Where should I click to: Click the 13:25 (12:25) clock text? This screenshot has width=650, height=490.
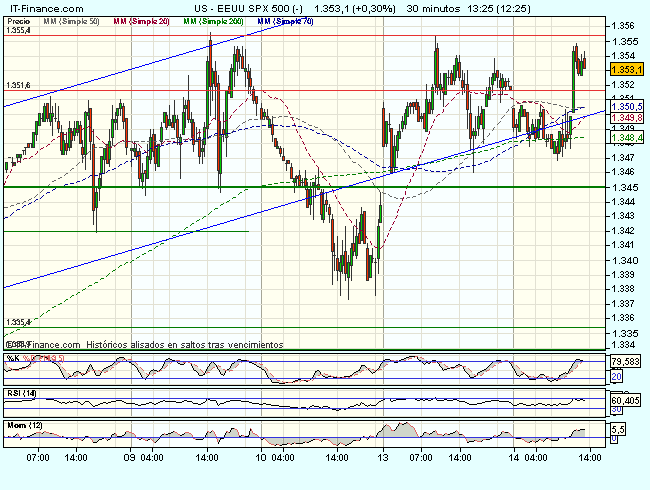click(x=499, y=9)
